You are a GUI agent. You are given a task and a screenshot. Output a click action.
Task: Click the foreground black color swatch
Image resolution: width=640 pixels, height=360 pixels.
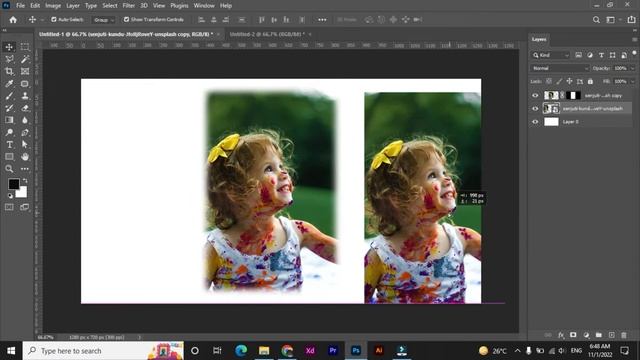click(x=13, y=183)
